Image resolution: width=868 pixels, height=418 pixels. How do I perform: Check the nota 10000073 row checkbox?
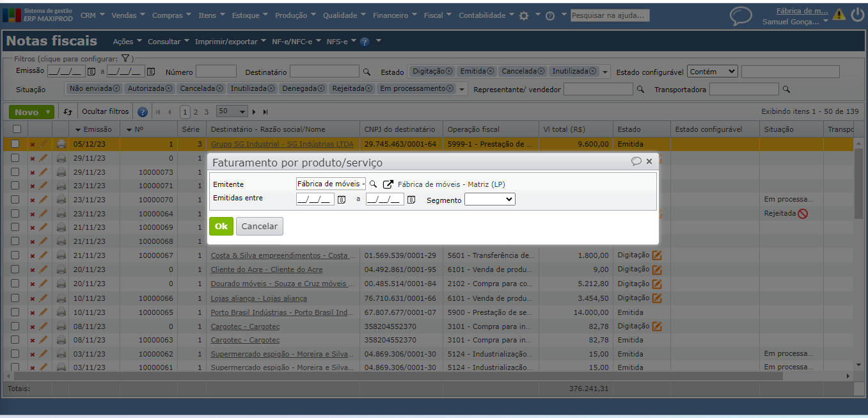pyautogui.click(x=15, y=172)
